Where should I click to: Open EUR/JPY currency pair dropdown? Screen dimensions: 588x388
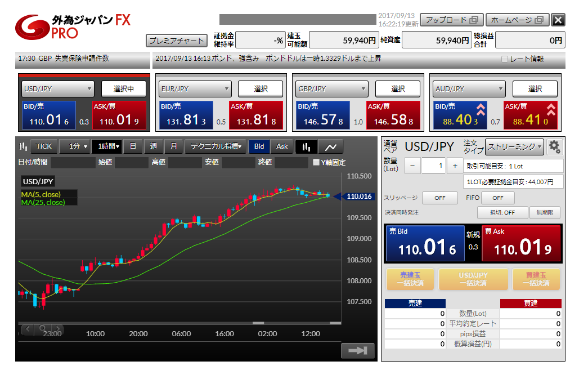click(x=195, y=89)
